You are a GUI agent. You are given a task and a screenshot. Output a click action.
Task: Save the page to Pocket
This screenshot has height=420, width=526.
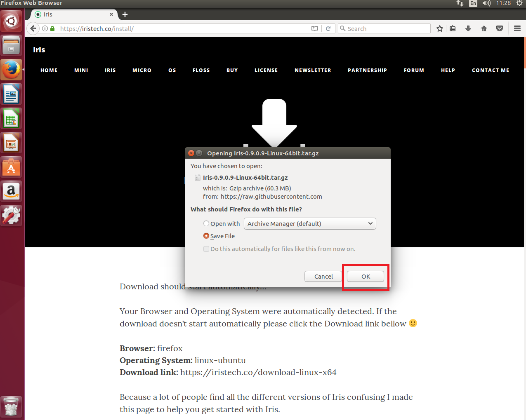500,28
